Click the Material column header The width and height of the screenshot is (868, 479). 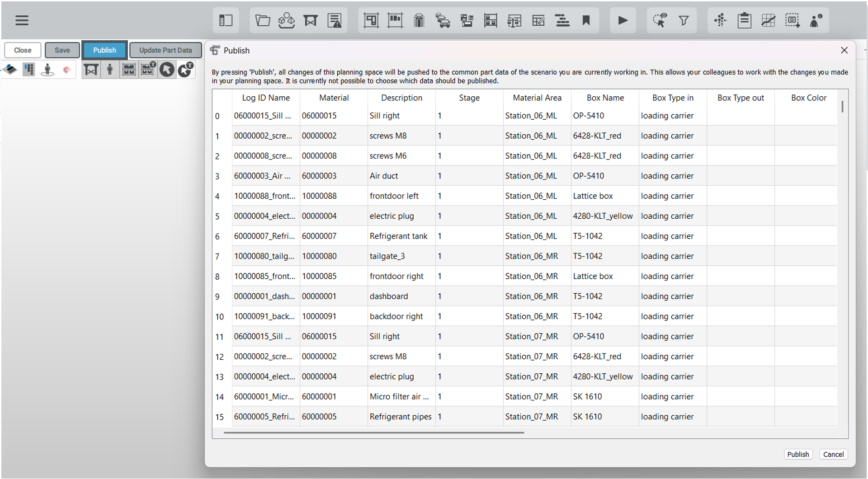pyautogui.click(x=334, y=98)
